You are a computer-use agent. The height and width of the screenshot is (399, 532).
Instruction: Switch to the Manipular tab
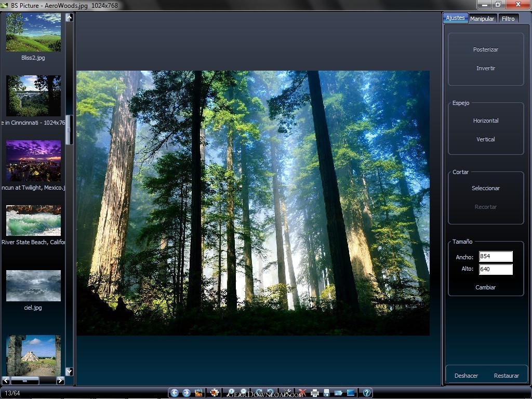tap(482, 19)
